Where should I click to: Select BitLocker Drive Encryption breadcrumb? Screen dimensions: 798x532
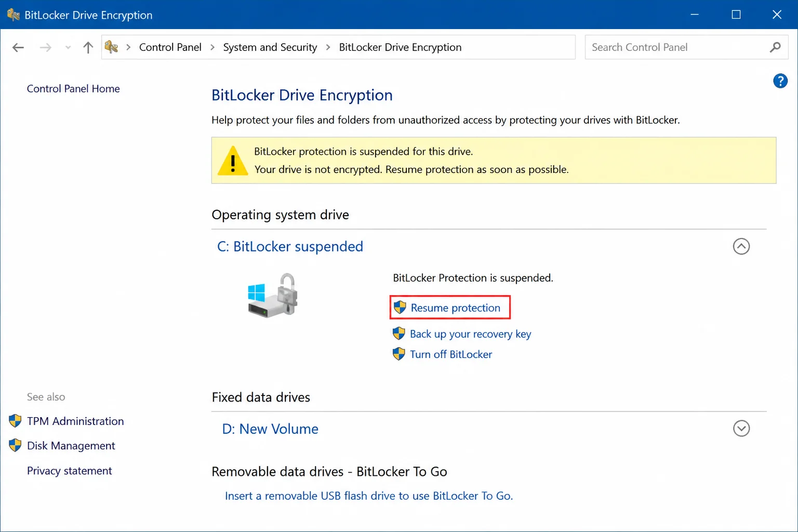click(x=400, y=47)
